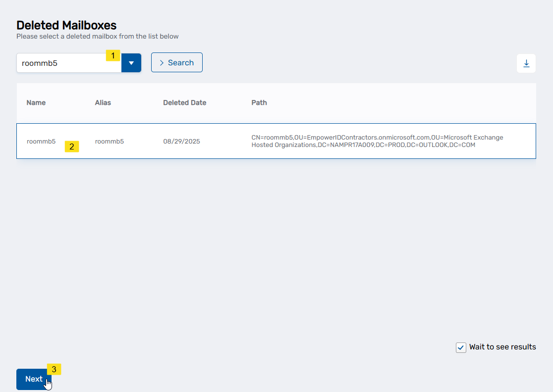Screen dimensions: 553x392
Task: Click yellow step marker number 3
Action: pyautogui.click(x=54, y=369)
